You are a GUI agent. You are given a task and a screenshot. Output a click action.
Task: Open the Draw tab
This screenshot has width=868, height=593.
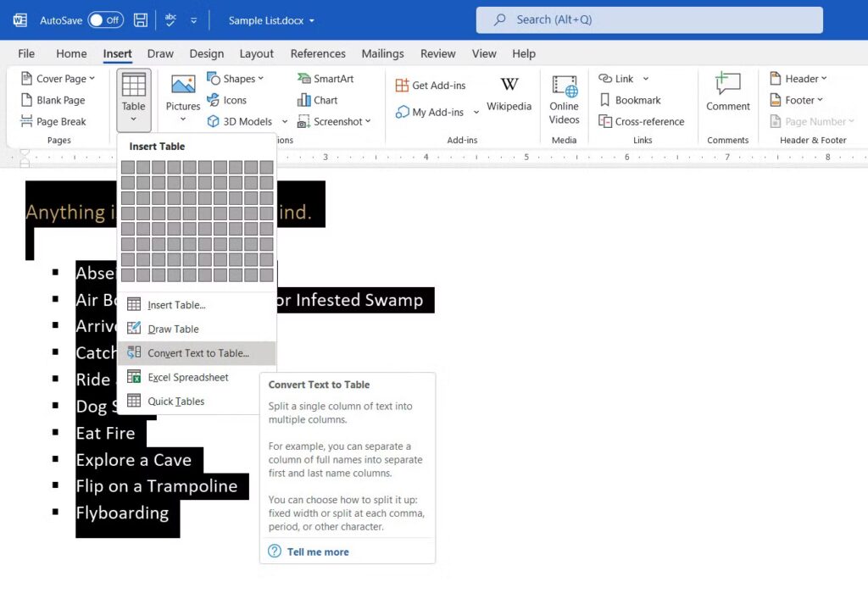[160, 53]
